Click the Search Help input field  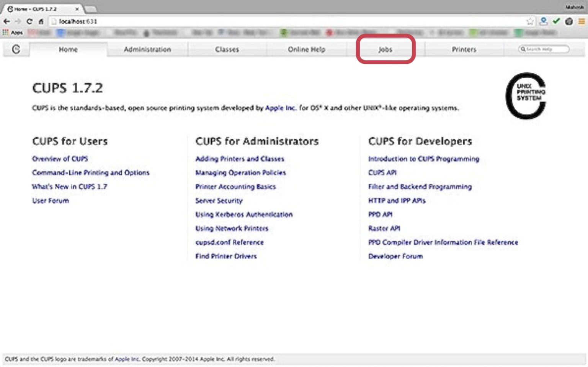[x=544, y=49]
